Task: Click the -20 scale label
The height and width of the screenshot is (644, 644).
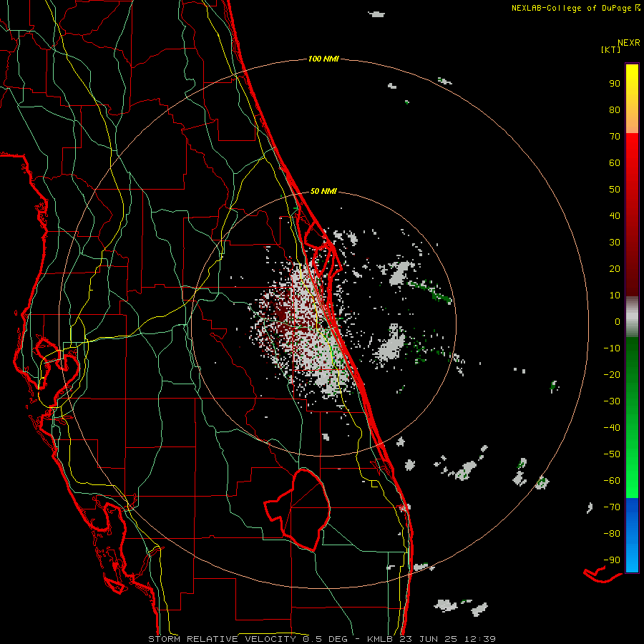Action: point(612,375)
